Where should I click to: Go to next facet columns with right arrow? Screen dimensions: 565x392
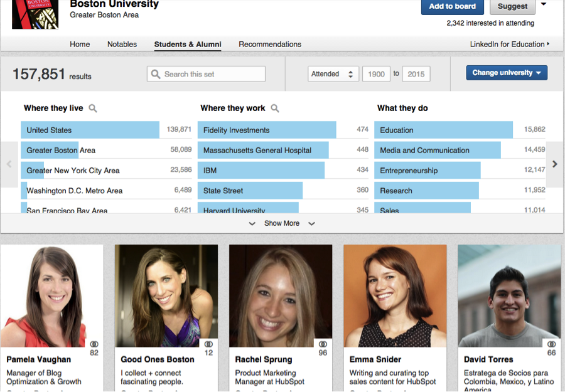[555, 164]
